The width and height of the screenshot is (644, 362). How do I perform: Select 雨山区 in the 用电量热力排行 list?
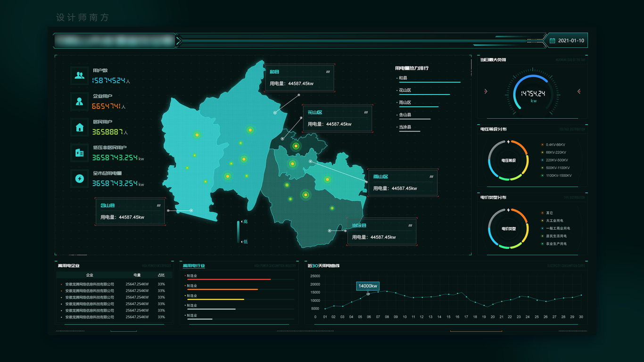[405, 103]
